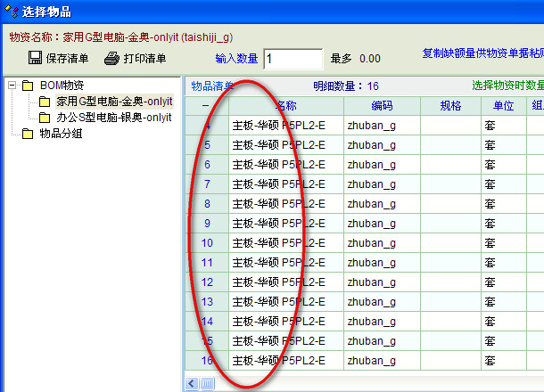The width and height of the screenshot is (544, 392).
Task: Click the 输入数量 input field
Action: (x=293, y=59)
